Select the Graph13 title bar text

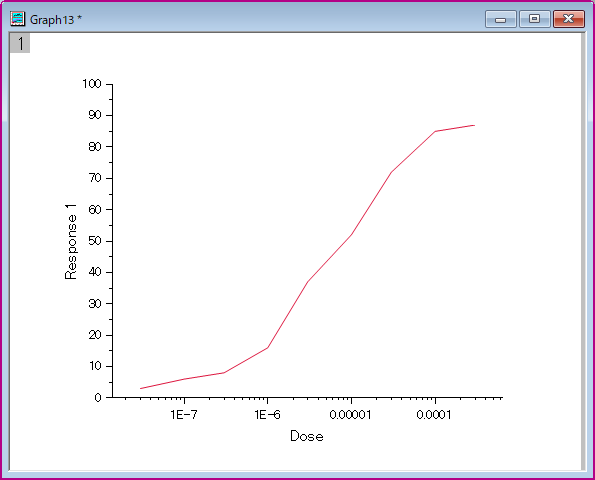56,20
